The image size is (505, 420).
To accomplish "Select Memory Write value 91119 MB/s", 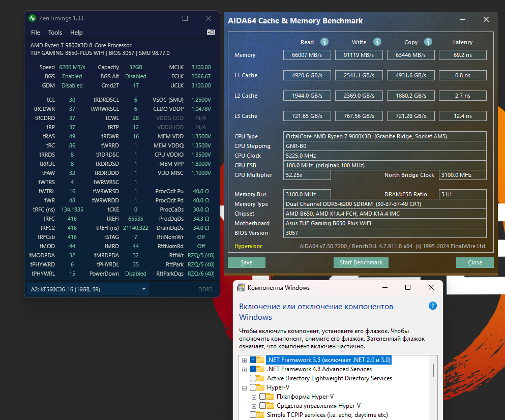I will click(359, 55).
